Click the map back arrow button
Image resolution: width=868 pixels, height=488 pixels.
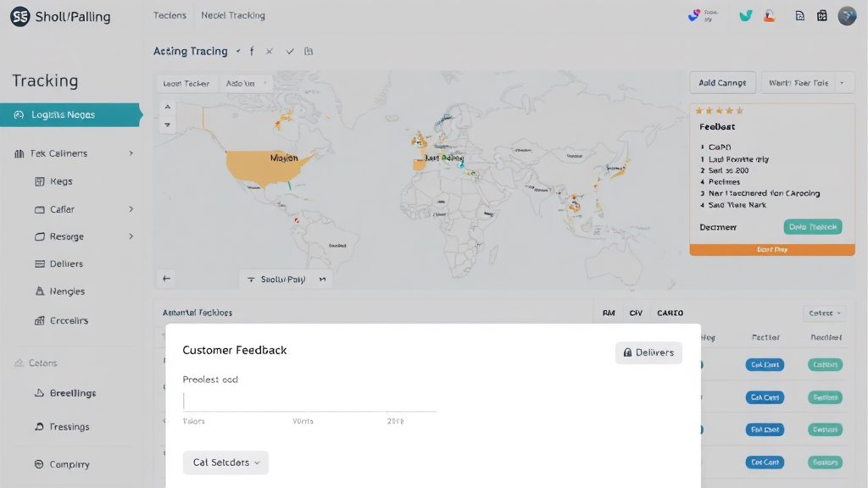pyautogui.click(x=167, y=278)
